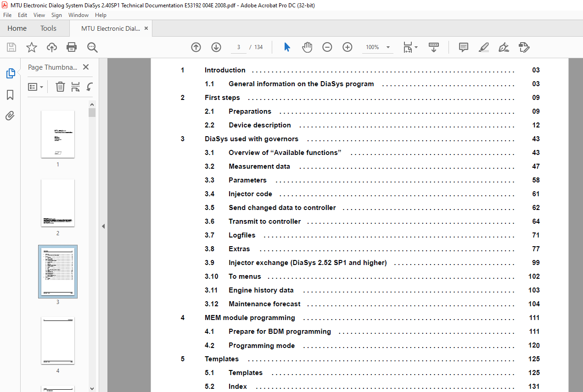
Task: Activate the selection arrow tool
Action: [287, 47]
